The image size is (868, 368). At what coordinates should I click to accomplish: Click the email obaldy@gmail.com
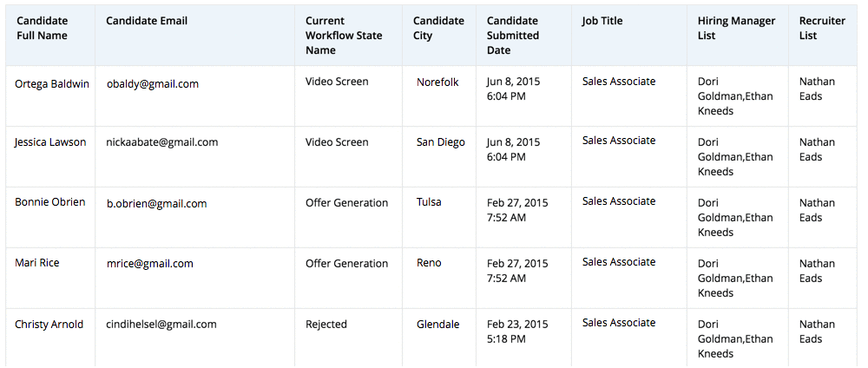point(153,84)
